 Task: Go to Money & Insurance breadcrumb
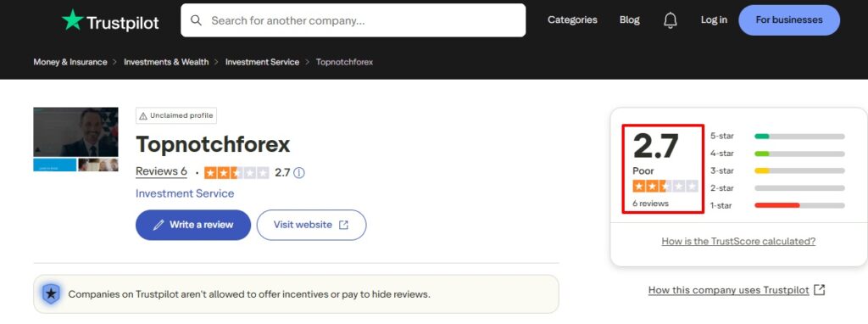click(70, 62)
